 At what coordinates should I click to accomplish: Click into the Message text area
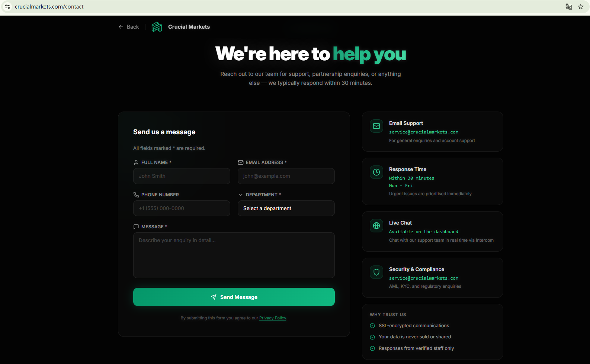pyautogui.click(x=234, y=255)
